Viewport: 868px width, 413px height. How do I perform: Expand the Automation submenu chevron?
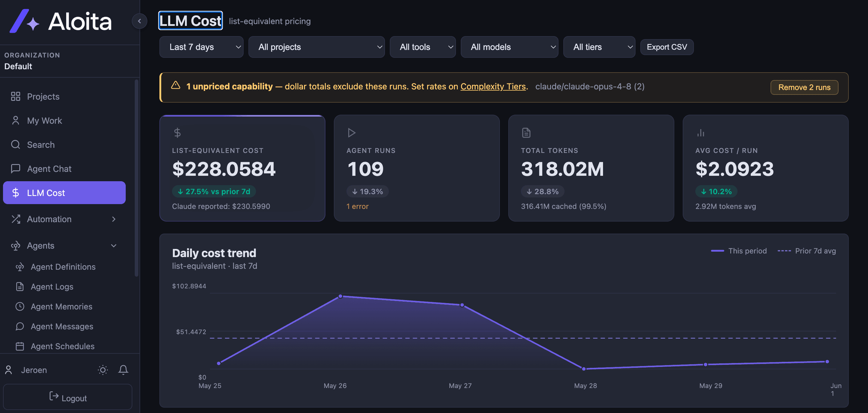(114, 219)
